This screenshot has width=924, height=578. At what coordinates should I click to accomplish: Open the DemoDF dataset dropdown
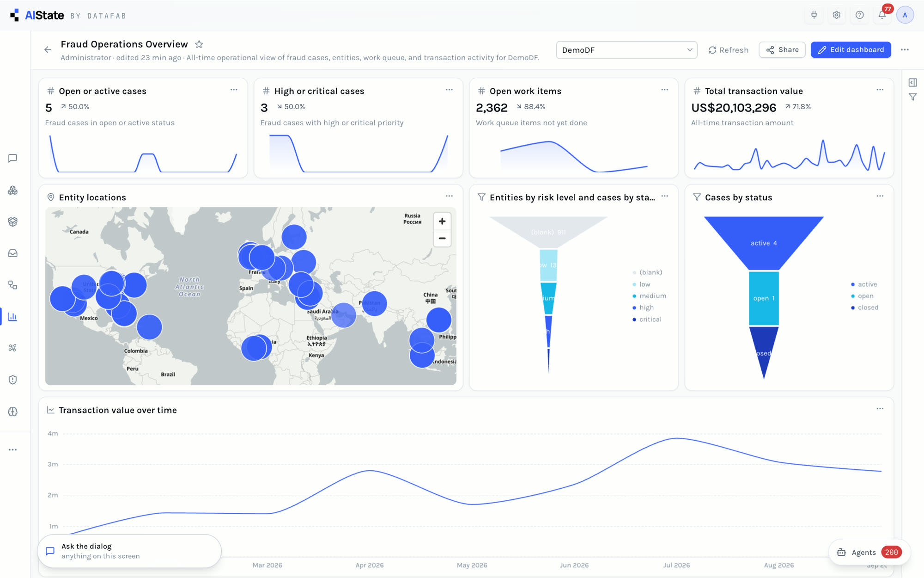click(626, 50)
